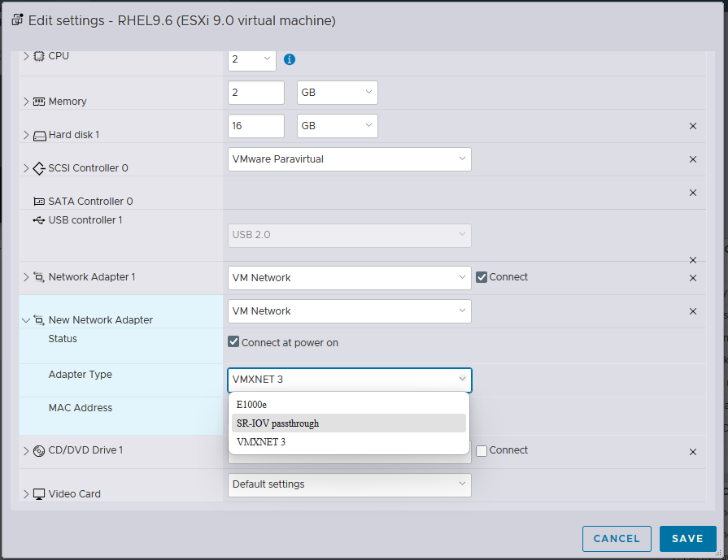Remove SCSI Controller 0 with X icon

pyautogui.click(x=693, y=159)
